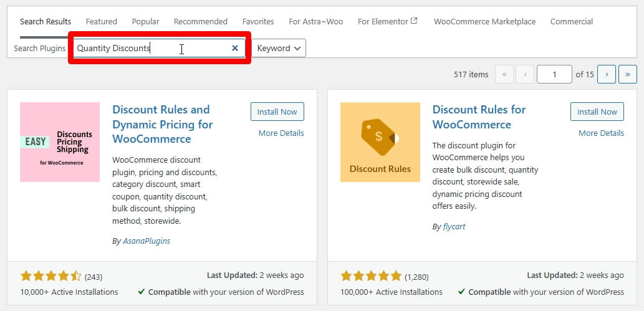Switch to the Featured tab

(x=102, y=21)
